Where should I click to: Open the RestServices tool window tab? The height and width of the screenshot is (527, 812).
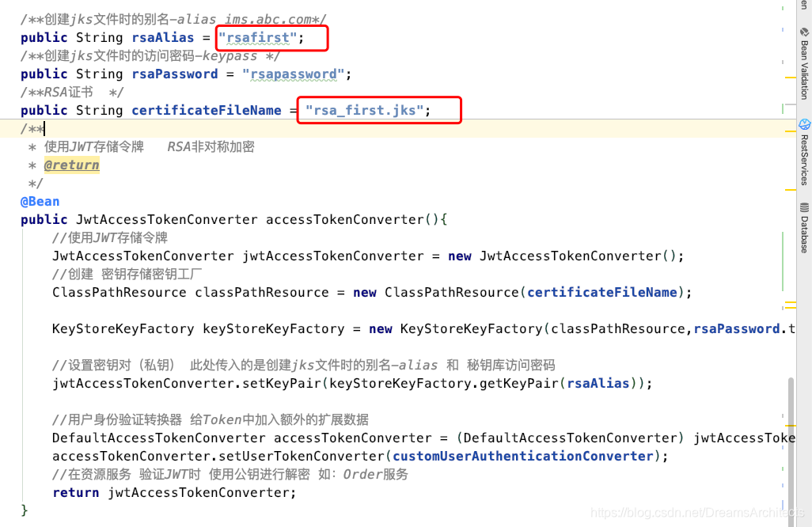click(804, 152)
